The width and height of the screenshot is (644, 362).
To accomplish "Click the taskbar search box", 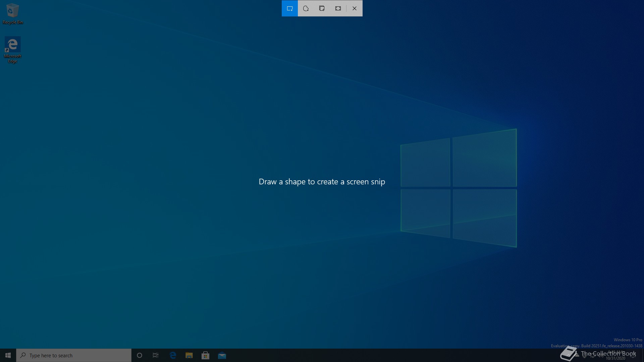I will pyautogui.click(x=74, y=355).
